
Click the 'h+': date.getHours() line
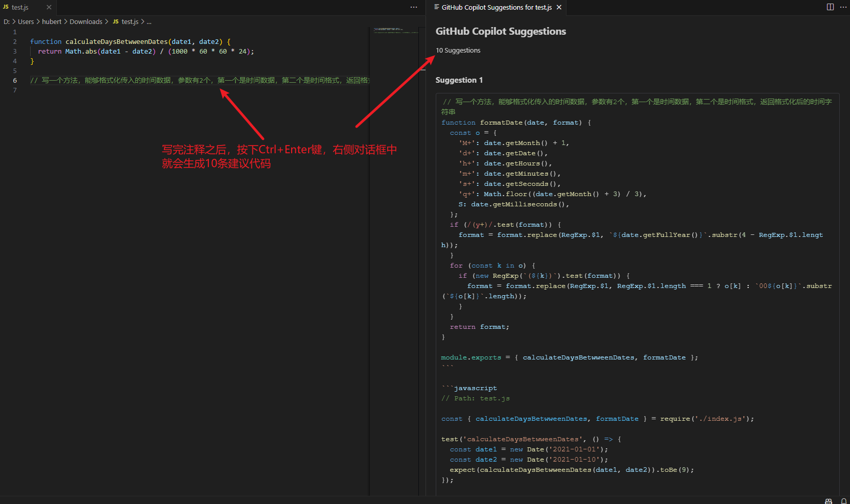tap(505, 163)
